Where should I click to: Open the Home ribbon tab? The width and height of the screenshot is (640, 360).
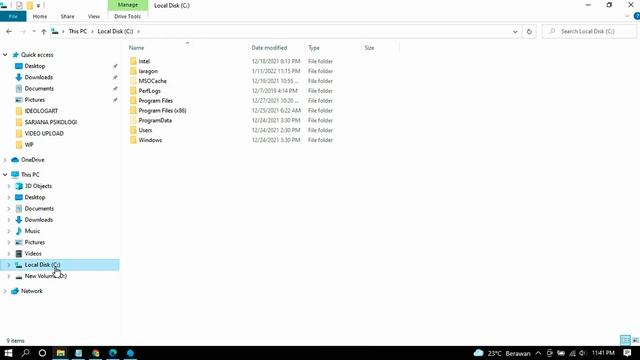click(40, 16)
